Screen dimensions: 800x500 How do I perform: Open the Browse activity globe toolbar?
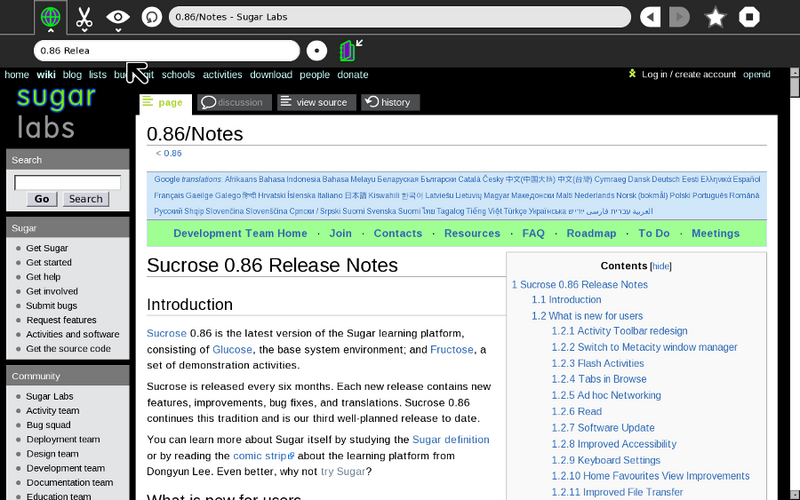50,17
